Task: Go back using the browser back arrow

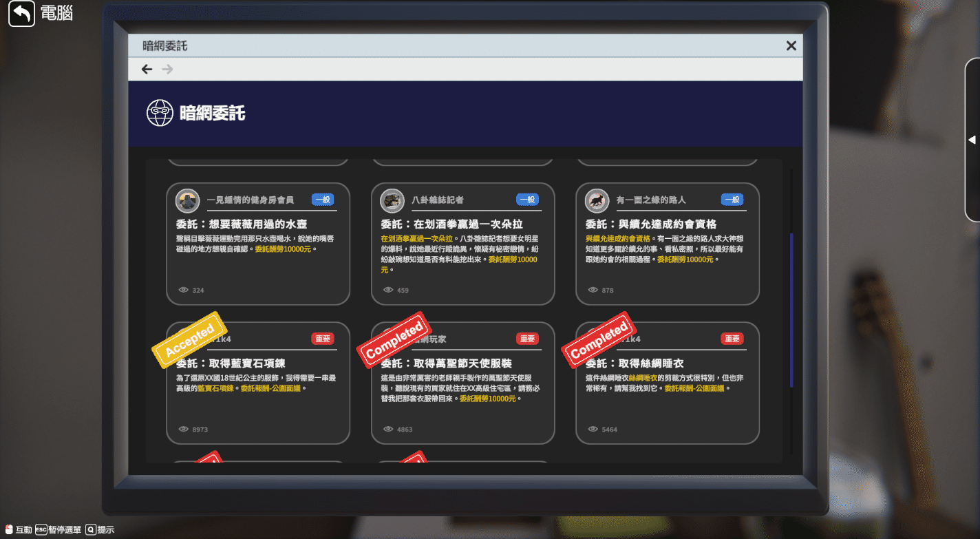Action: click(147, 69)
